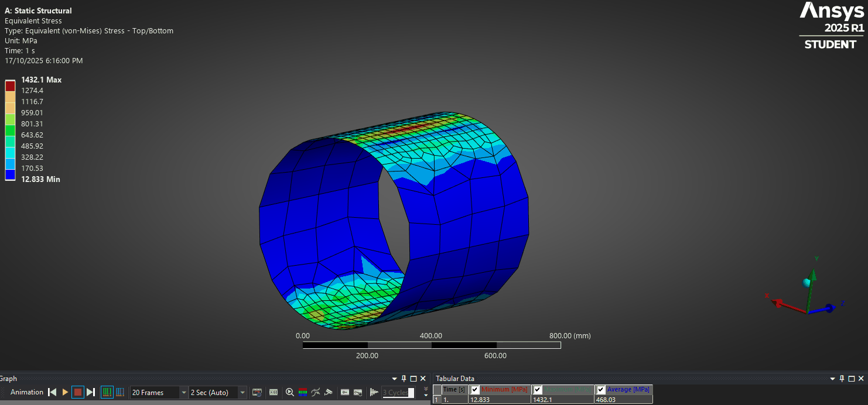Click the damped waveform cycles icon
This screenshot has height=405, width=868.
(x=374, y=392)
